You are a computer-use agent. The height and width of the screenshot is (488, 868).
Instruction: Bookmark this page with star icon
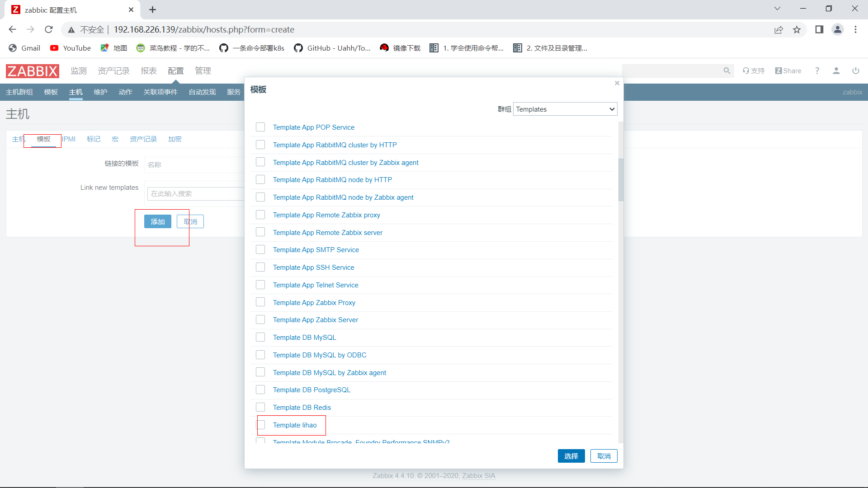click(797, 30)
